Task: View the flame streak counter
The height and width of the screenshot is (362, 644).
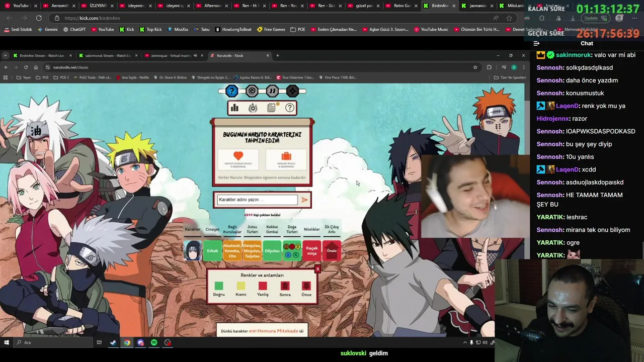Action: pos(253,108)
